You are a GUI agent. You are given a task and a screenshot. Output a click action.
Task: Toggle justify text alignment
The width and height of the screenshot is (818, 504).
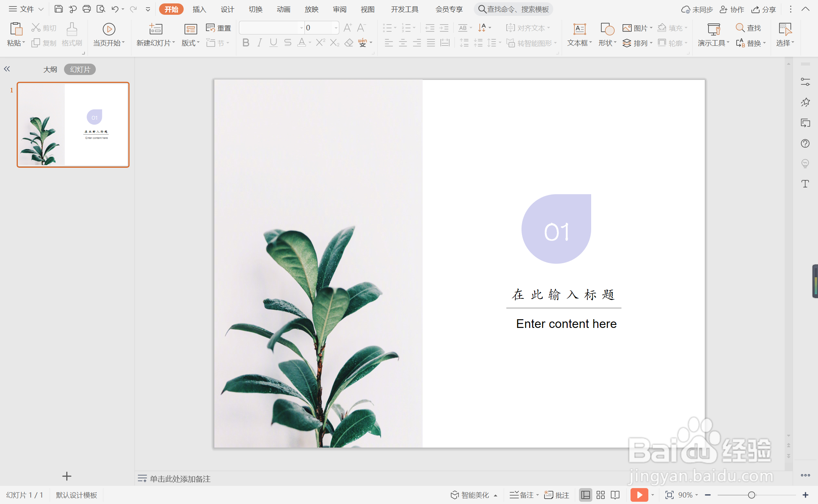[x=431, y=43]
